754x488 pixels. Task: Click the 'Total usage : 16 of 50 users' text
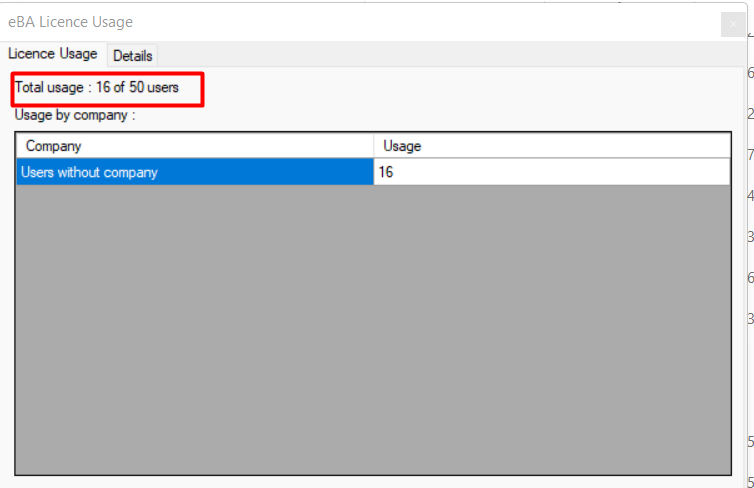97,88
